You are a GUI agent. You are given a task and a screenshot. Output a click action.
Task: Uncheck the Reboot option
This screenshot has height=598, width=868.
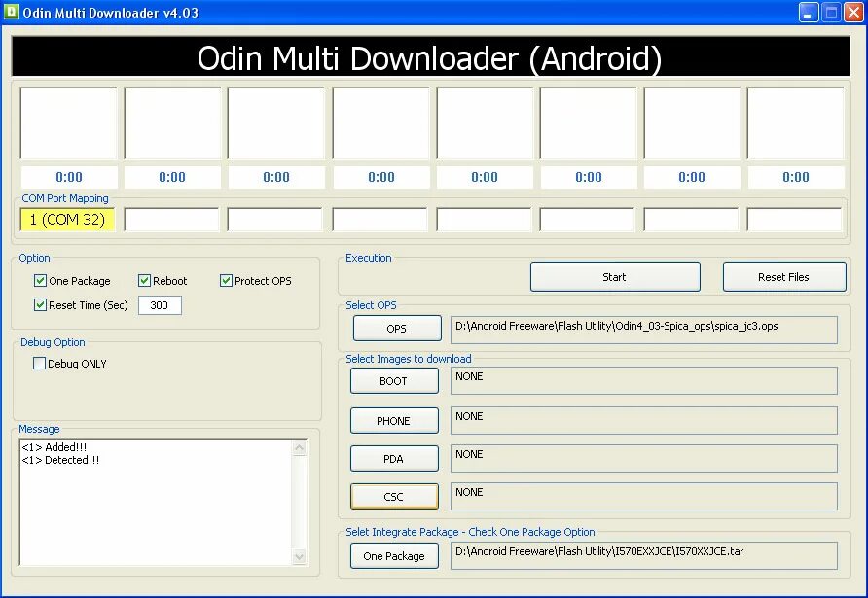(x=144, y=280)
